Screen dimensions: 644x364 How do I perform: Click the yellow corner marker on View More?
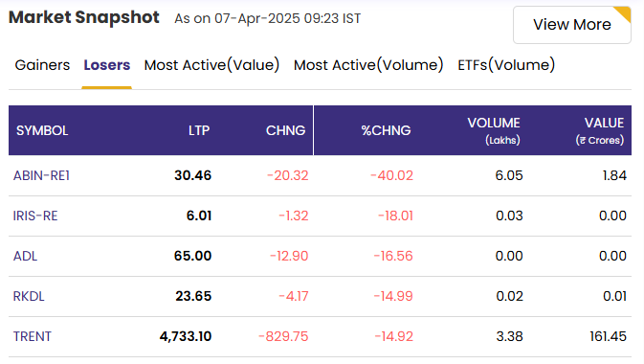[624, 13]
